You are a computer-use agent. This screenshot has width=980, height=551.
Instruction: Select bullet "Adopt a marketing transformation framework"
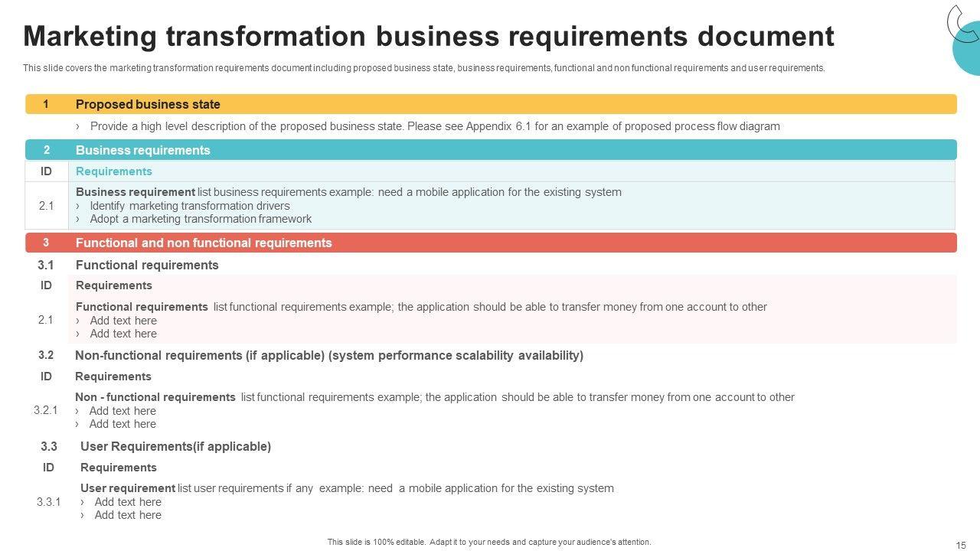[x=201, y=219]
